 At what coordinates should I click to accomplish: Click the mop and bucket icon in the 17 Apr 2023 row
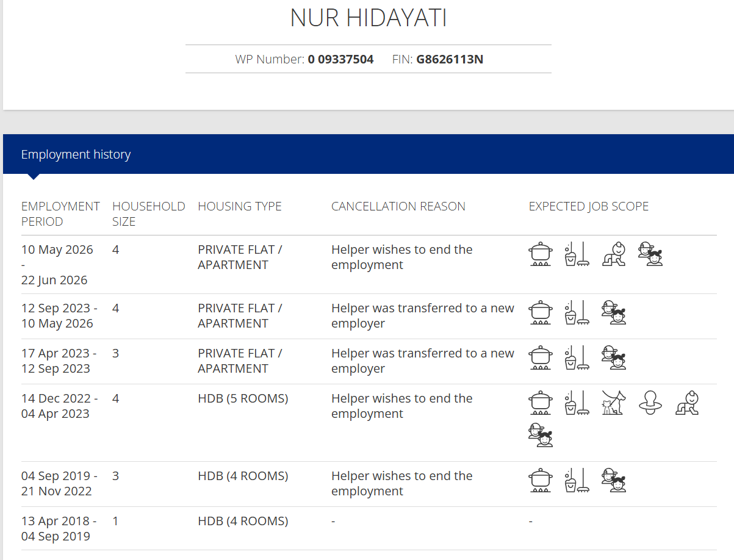(x=577, y=358)
